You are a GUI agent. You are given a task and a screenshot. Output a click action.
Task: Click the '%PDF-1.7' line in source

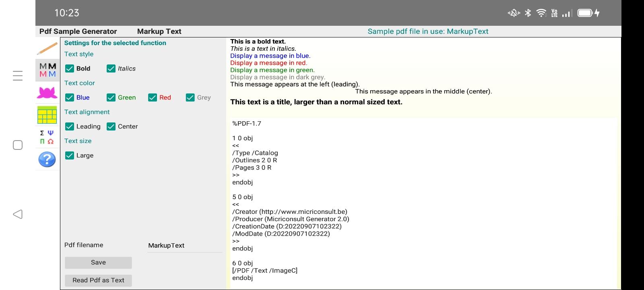pyautogui.click(x=247, y=124)
